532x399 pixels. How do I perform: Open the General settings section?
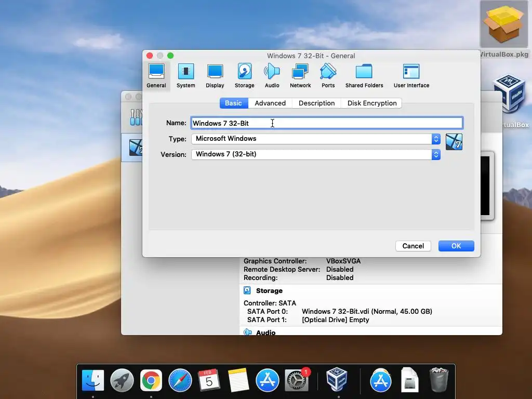click(x=156, y=76)
